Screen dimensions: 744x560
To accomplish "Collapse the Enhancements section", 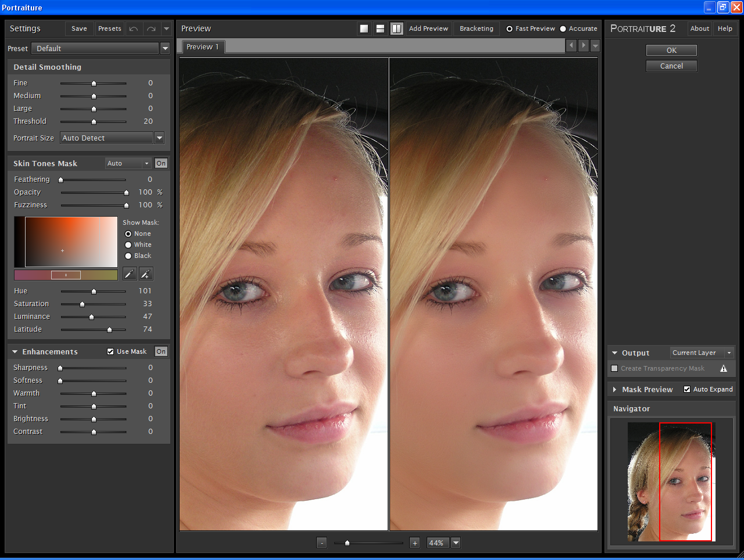I will pyautogui.click(x=14, y=351).
